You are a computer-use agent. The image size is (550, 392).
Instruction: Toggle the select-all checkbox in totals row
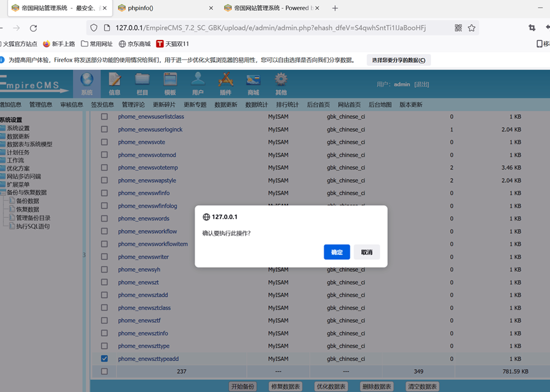pyautogui.click(x=104, y=371)
